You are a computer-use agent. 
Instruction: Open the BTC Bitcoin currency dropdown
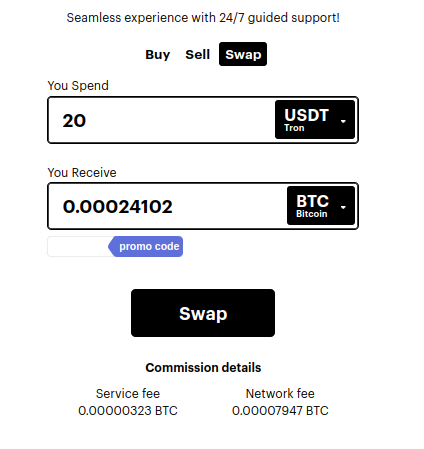(321, 206)
